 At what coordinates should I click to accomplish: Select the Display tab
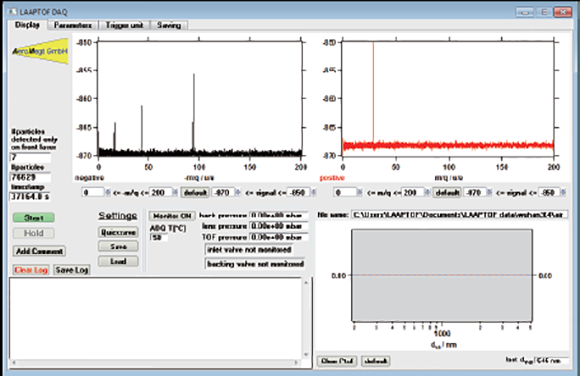27,25
